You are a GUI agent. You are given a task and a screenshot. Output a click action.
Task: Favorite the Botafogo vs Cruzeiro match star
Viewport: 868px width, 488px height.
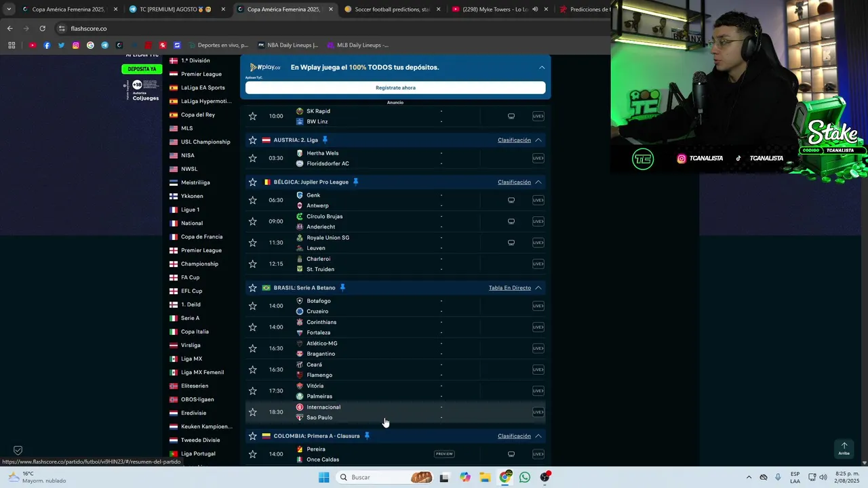point(252,306)
